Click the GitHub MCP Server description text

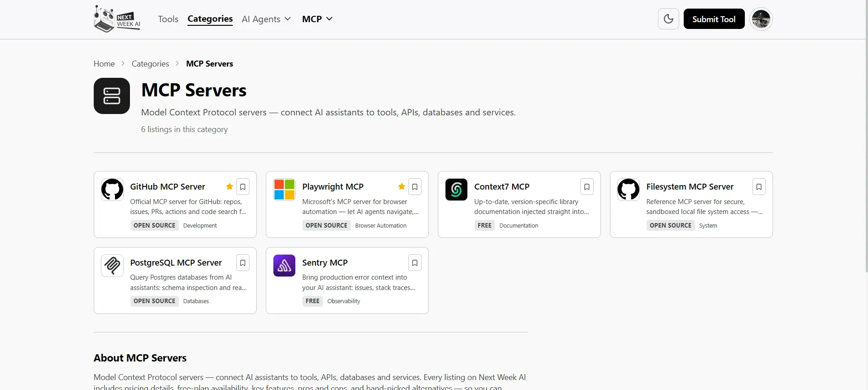pyautogui.click(x=188, y=207)
